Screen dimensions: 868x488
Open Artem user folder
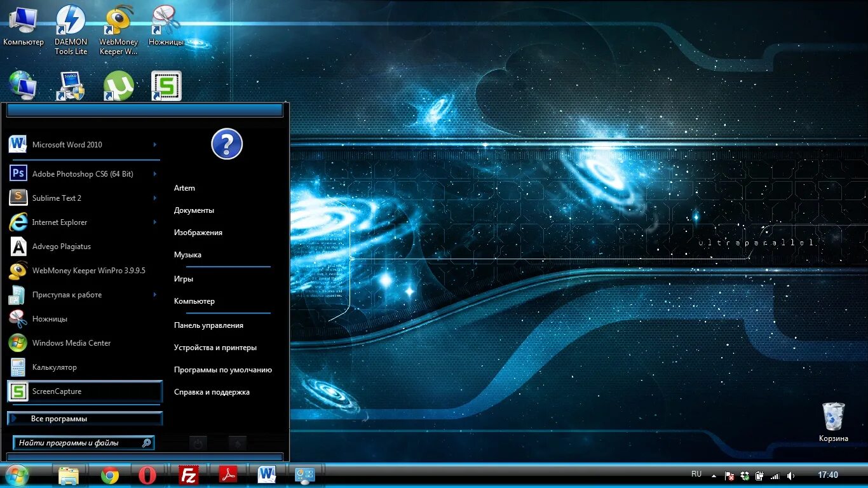tap(185, 188)
